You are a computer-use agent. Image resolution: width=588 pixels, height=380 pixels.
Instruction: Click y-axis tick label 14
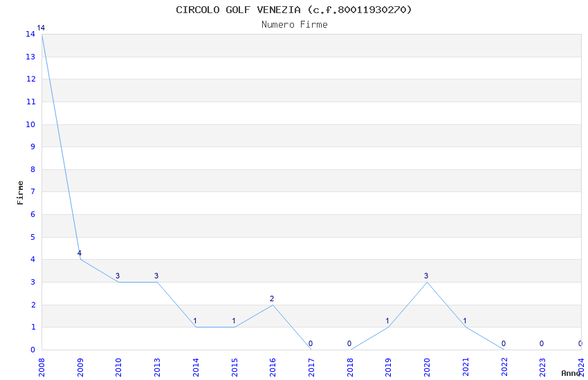coord(30,34)
